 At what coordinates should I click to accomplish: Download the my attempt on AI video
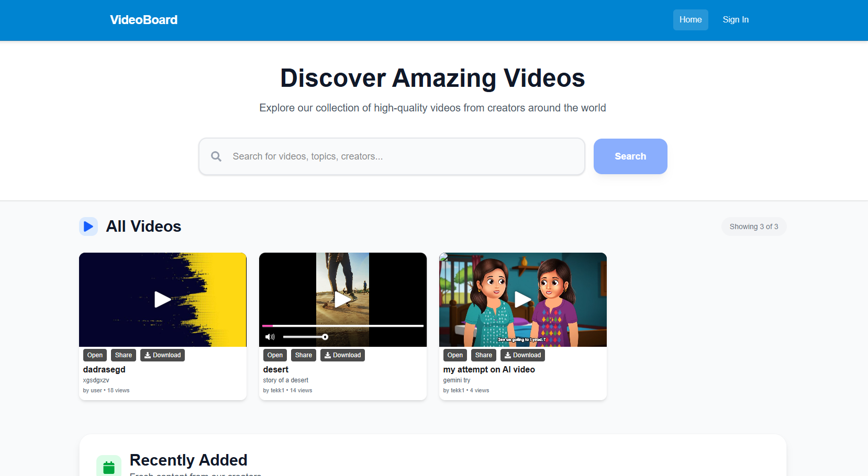(x=522, y=355)
